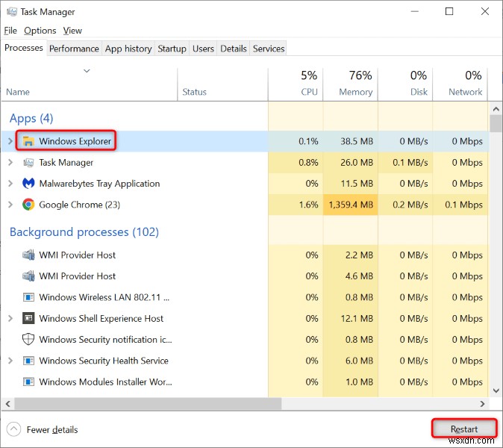Image resolution: width=503 pixels, height=448 pixels.
Task: Click the Windows Shell Experience Host icon
Action: pos(28,318)
